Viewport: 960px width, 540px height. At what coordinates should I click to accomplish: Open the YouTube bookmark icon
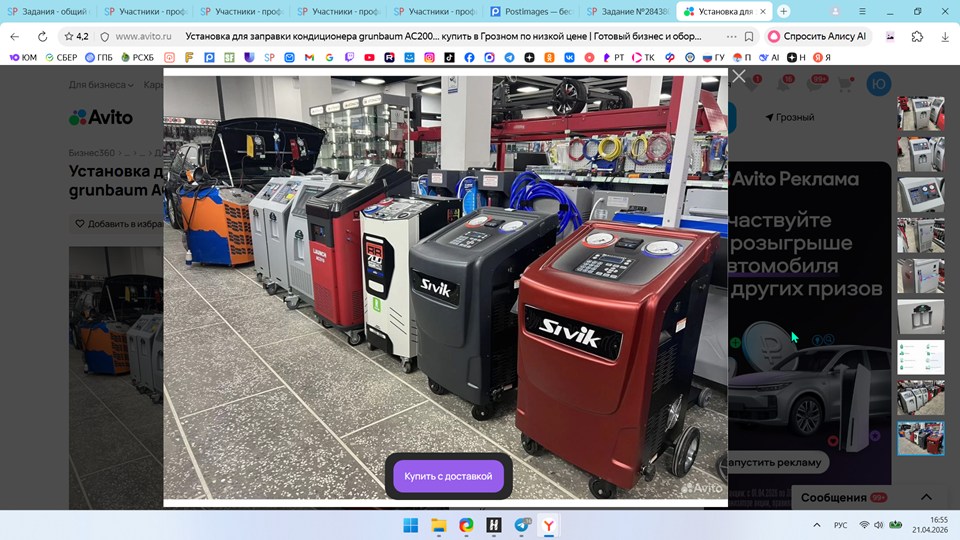(x=369, y=58)
